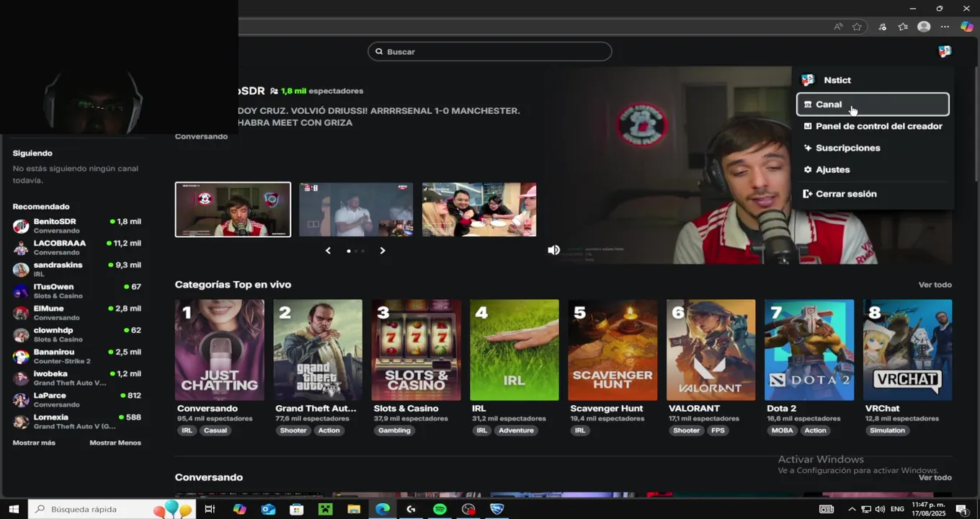Add page to favorites star icon

point(857,27)
